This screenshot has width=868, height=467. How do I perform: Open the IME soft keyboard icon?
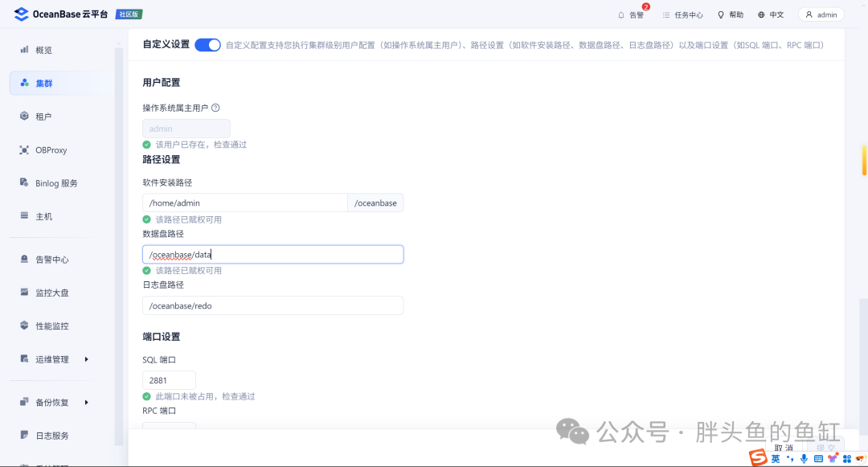[x=818, y=459]
